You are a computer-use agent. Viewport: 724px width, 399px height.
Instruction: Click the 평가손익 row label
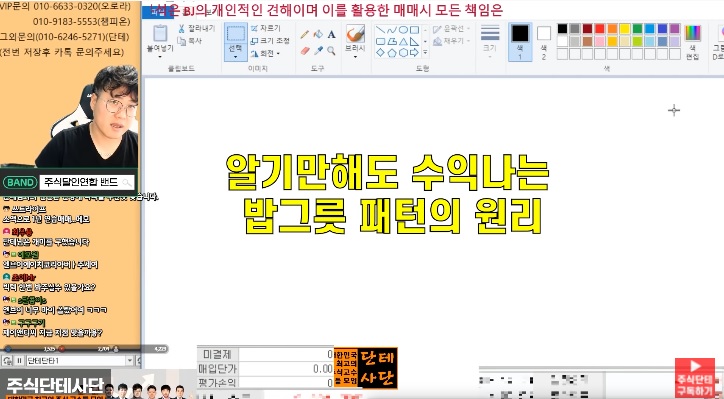[217, 382]
